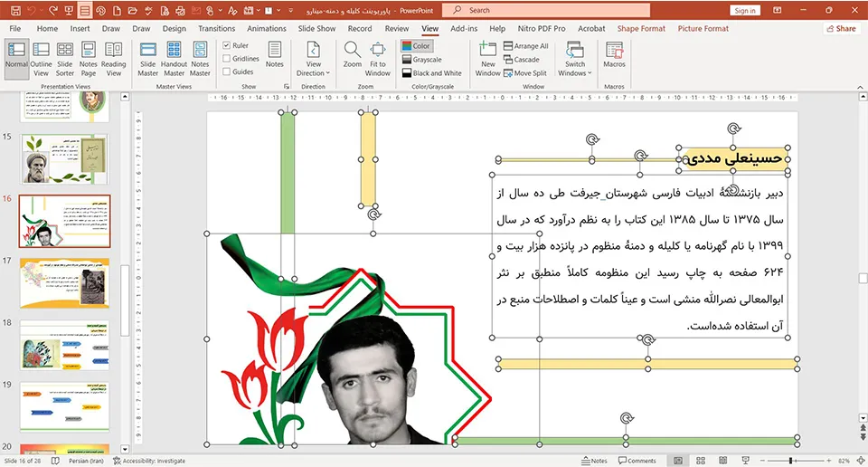Expand the View Direction dropdown
The width and height of the screenshot is (868, 467).
point(314,59)
